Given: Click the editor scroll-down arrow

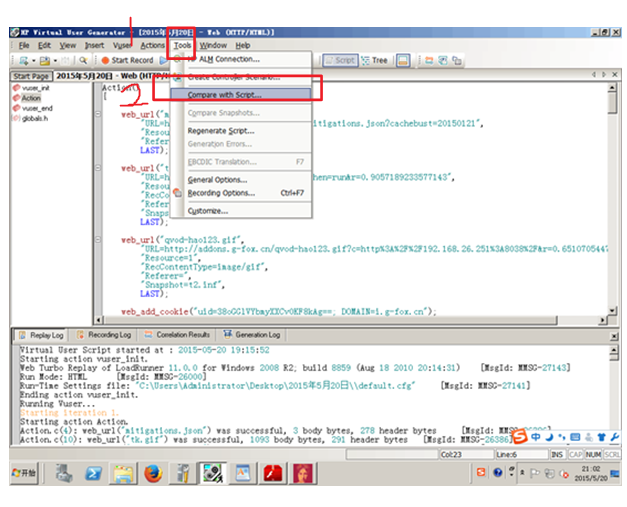Looking at the screenshot, I should tap(612, 311).
